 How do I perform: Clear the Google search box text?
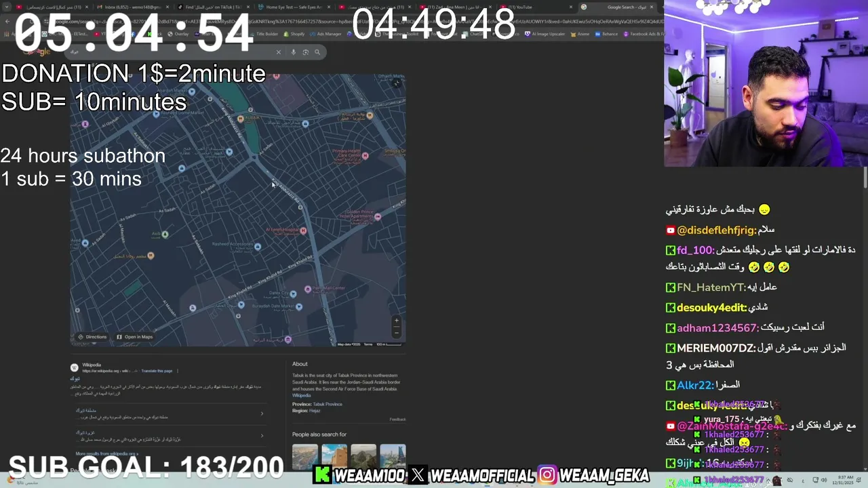(278, 52)
